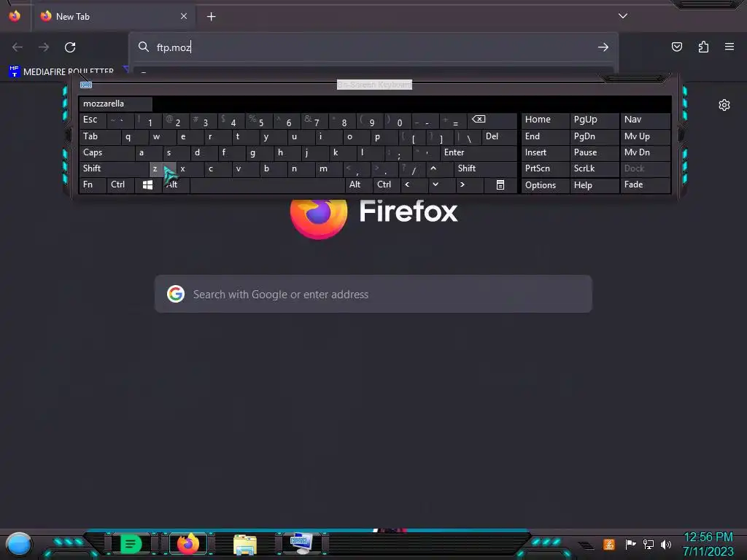Tap the Del key
The image size is (747, 560).
(x=499, y=136)
